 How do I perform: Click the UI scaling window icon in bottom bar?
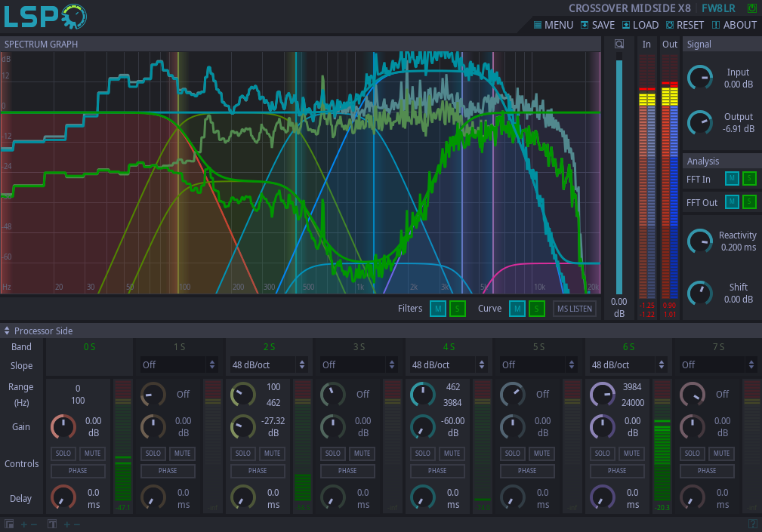click(9, 524)
